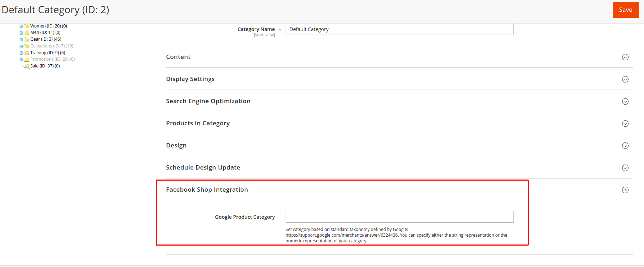Click the Google Product Category input field
Viewport: 644px width, 267px height.
point(399,217)
